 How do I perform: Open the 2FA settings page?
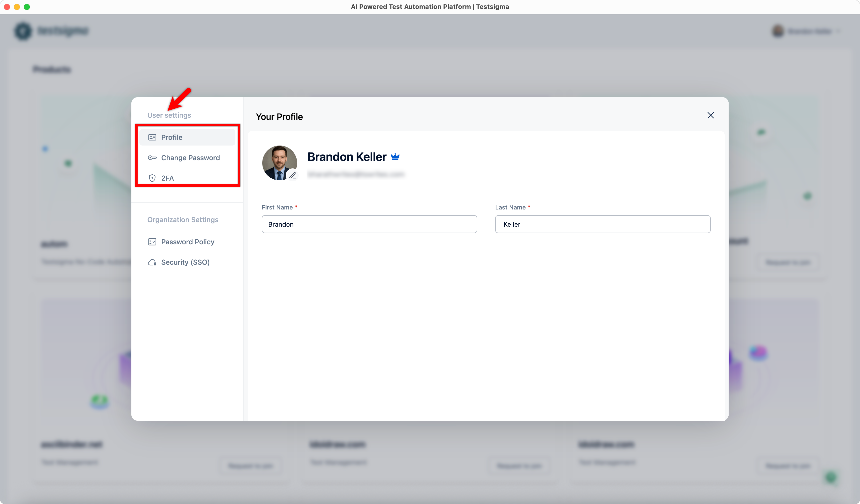[167, 178]
